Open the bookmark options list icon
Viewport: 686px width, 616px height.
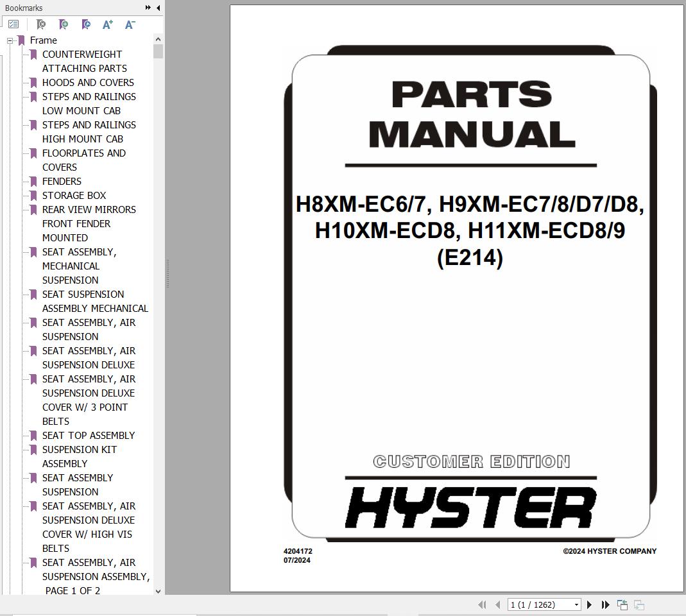click(x=14, y=24)
